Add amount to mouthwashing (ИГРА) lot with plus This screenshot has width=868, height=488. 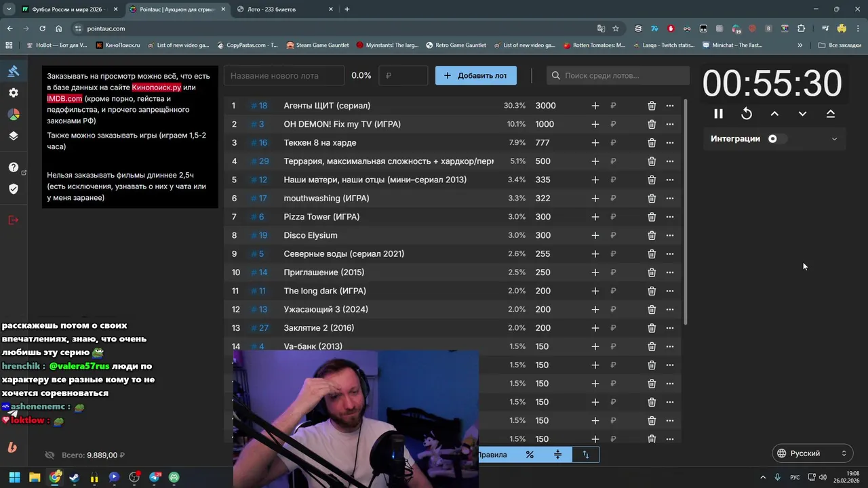[x=595, y=199]
